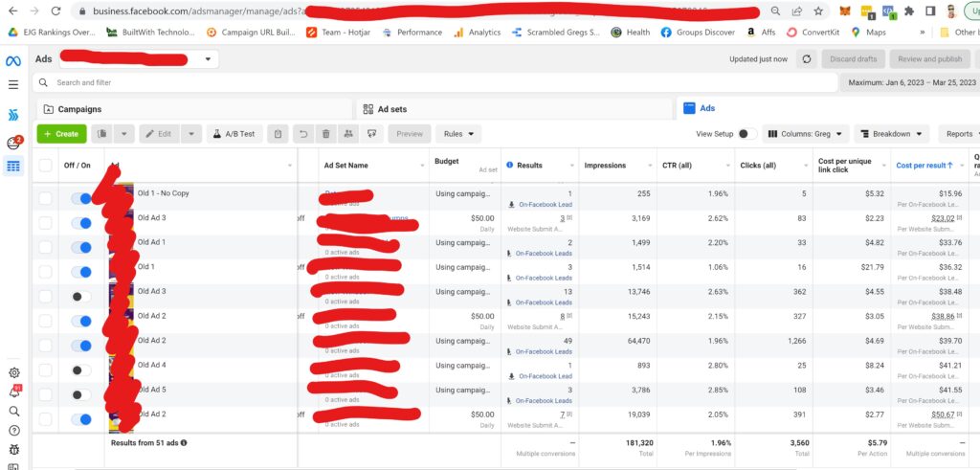Open the MetaMask fox extension
Image resolution: width=980 pixels, height=470 pixels.
pyautogui.click(x=845, y=11)
